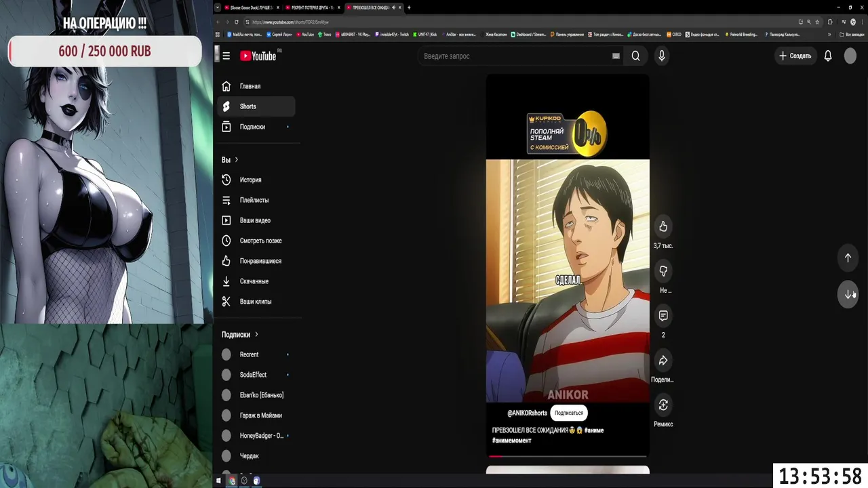Viewport: 868px width, 488px height.
Task: Dislike the Short with thumbs down
Action: click(663, 271)
